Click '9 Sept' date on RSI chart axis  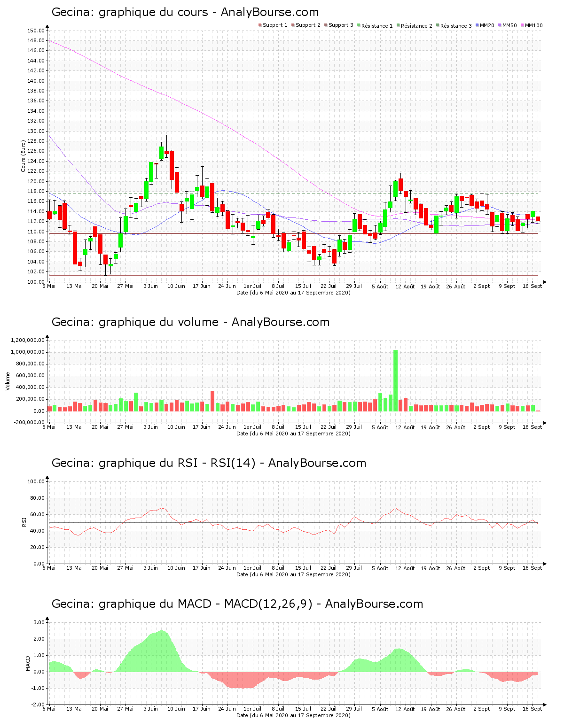click(507, 568)
